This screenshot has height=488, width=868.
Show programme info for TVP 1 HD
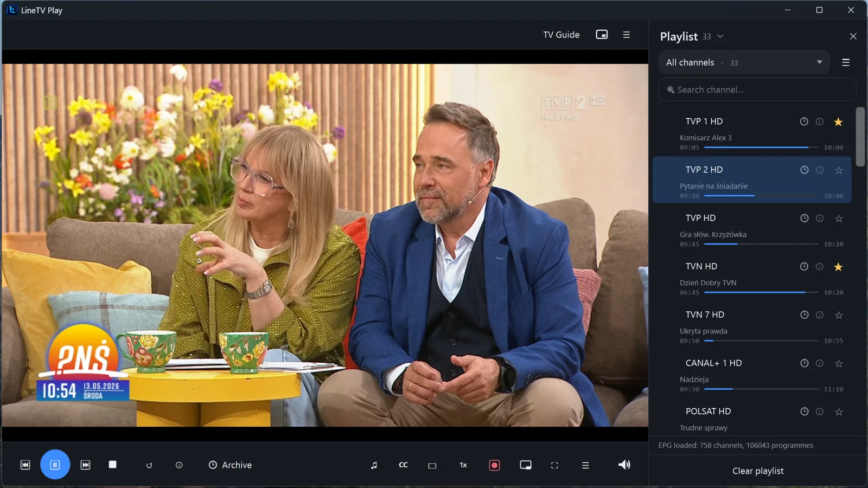(x=820, y=121)
